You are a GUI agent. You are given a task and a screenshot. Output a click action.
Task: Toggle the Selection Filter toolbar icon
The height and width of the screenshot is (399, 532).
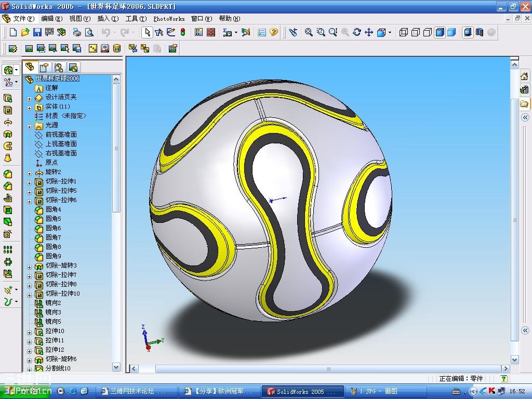pos(159,32)
